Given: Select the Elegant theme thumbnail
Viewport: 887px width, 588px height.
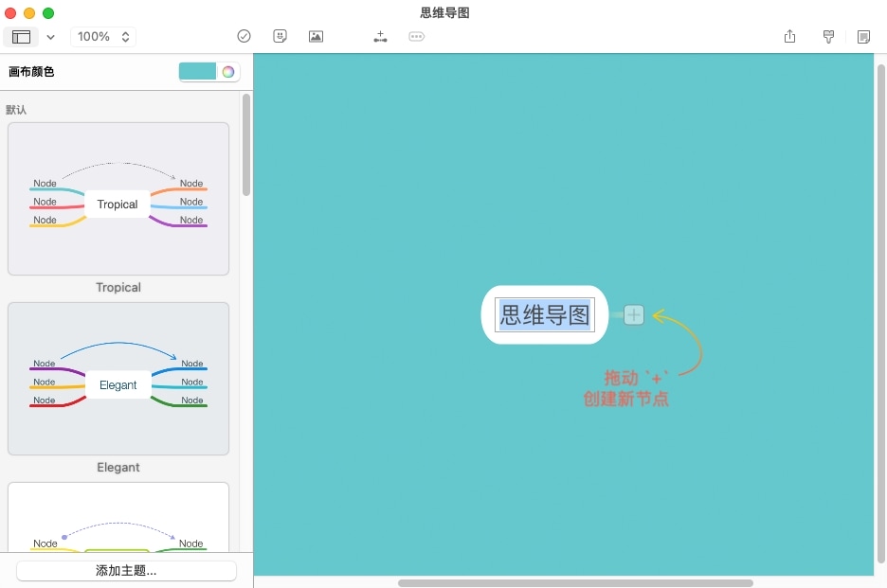Looking at the screenshot, I should [x=118, y=379].
